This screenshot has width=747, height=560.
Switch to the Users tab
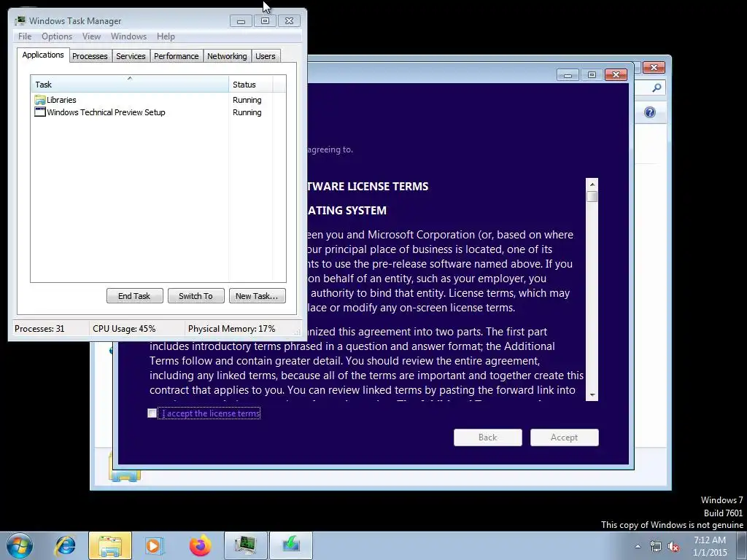[x=266, y=56]
